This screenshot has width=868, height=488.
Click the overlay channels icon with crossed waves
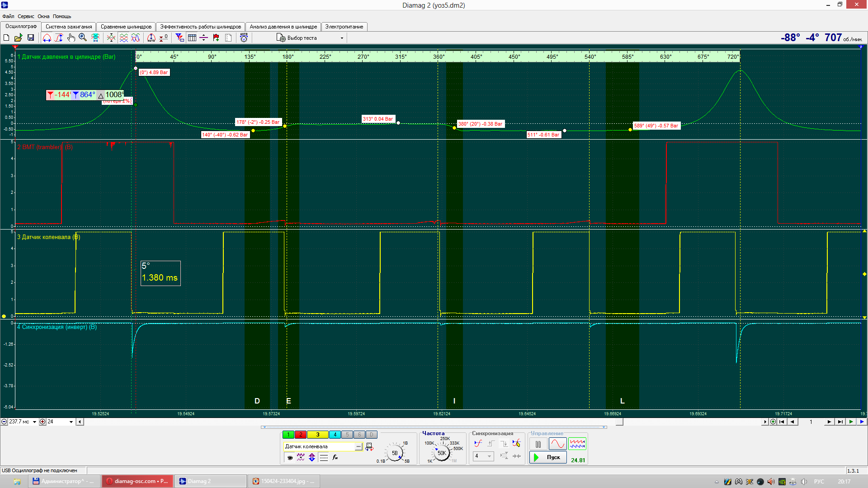point(111,38)
